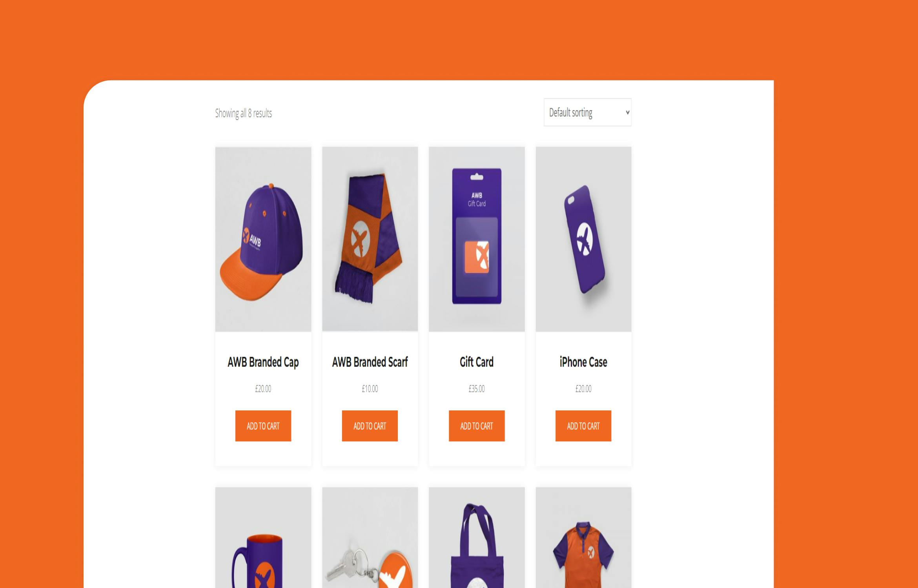Open the purple tote bag image
Image resolution: width=918 pixels, height=588 pixels.
pyautogui.click(x=477, y=538)
